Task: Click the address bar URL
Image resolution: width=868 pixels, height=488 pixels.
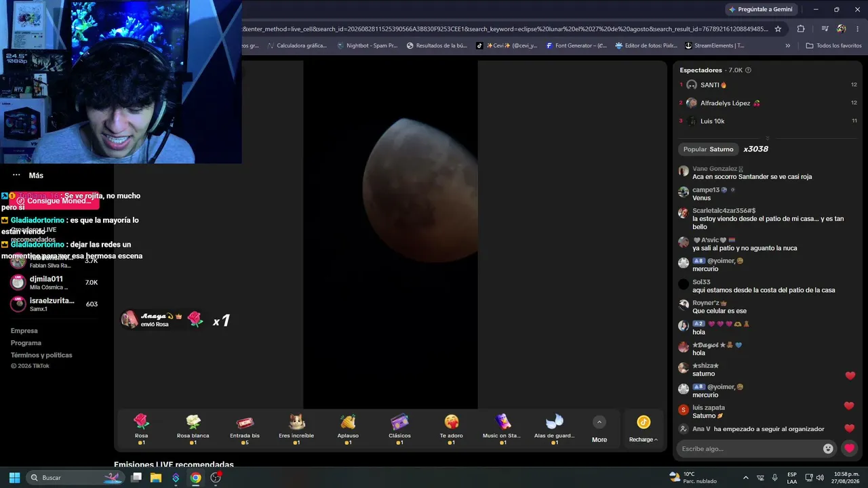Action: (505, 28)
